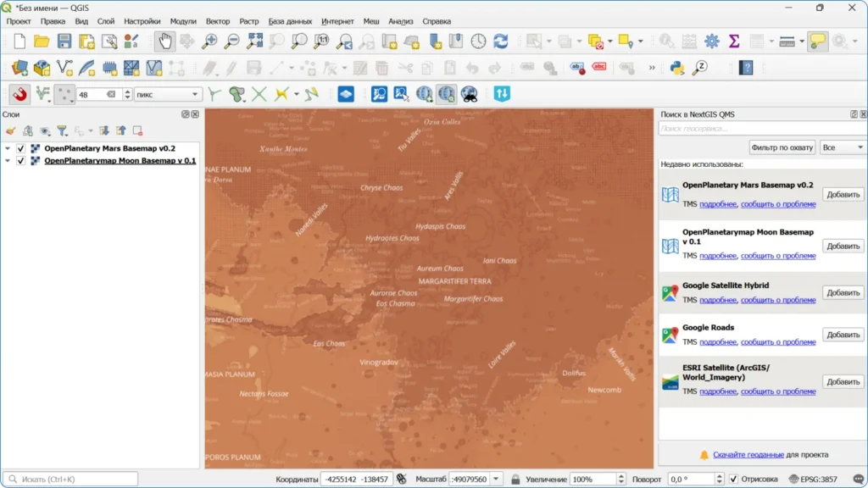Select OpenPlanetarymap Moon Basemap layer name

point(120,160)
